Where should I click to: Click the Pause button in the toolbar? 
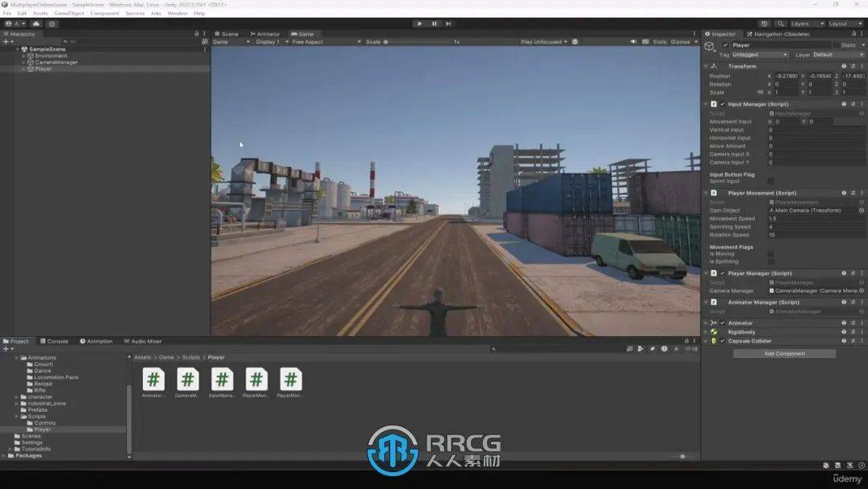pyautogui.click(x=435, y=23)
